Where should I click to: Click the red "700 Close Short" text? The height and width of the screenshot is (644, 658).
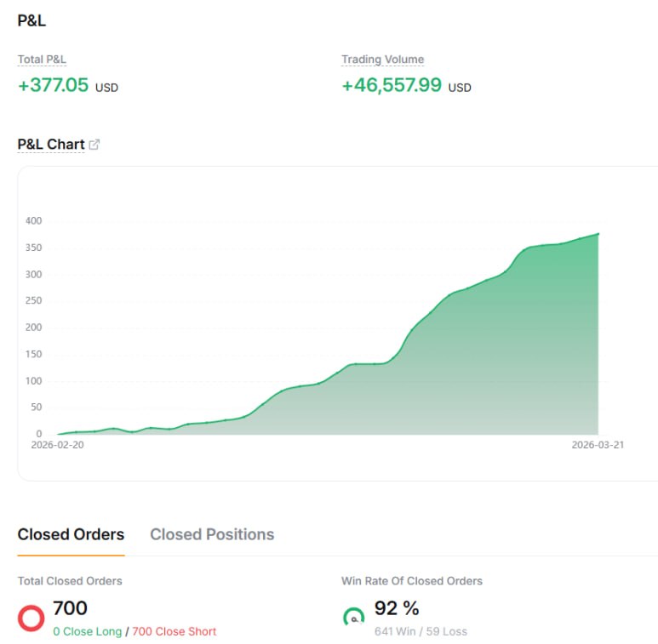(174, 631)
